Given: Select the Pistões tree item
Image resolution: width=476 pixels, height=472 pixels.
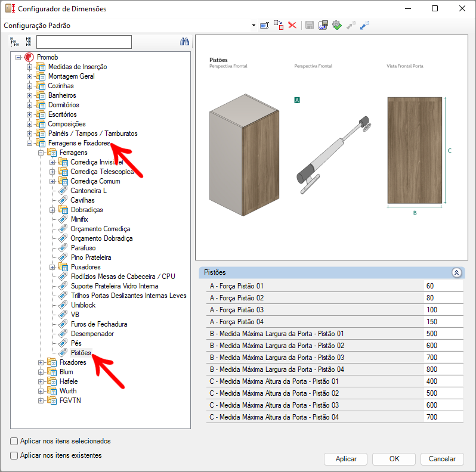Looking at the screenshot, I should (x=81, y=352).
